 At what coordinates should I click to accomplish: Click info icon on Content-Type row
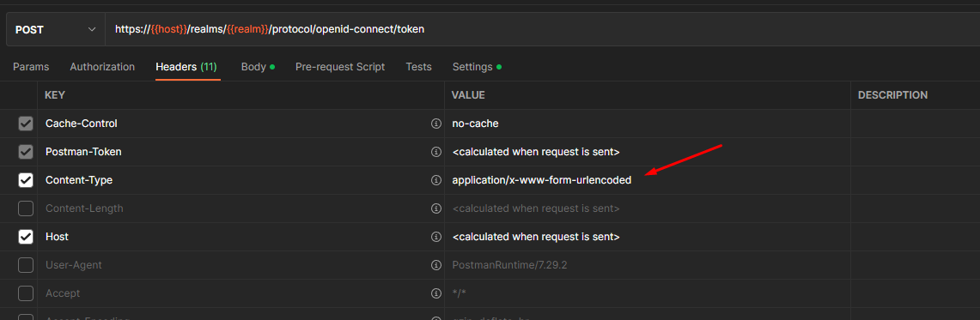(x=436, y=180)
